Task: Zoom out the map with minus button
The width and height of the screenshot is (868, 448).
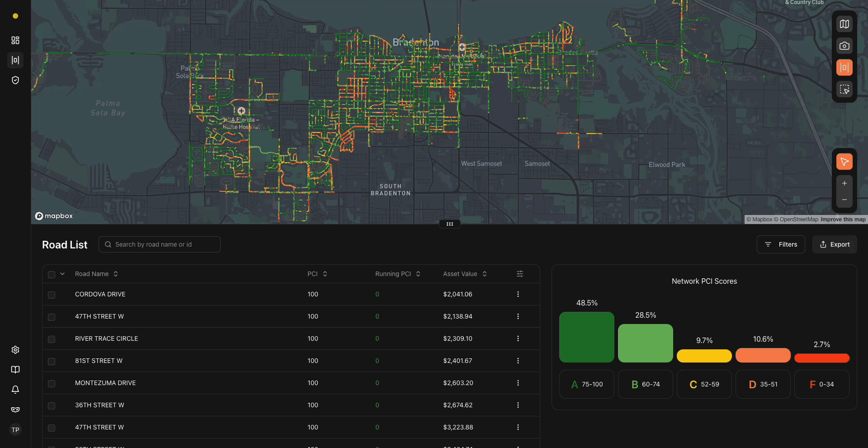Action: click(844, 200)
